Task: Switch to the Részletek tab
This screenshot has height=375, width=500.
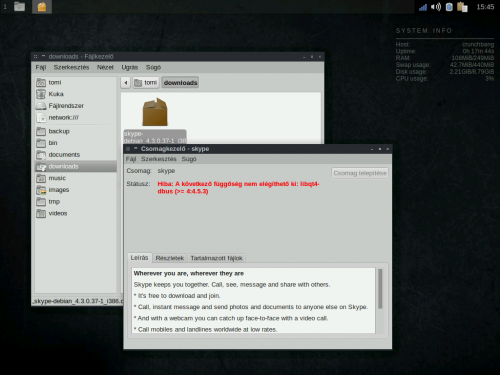Action: pyautogui.click(x=170, y=258)
